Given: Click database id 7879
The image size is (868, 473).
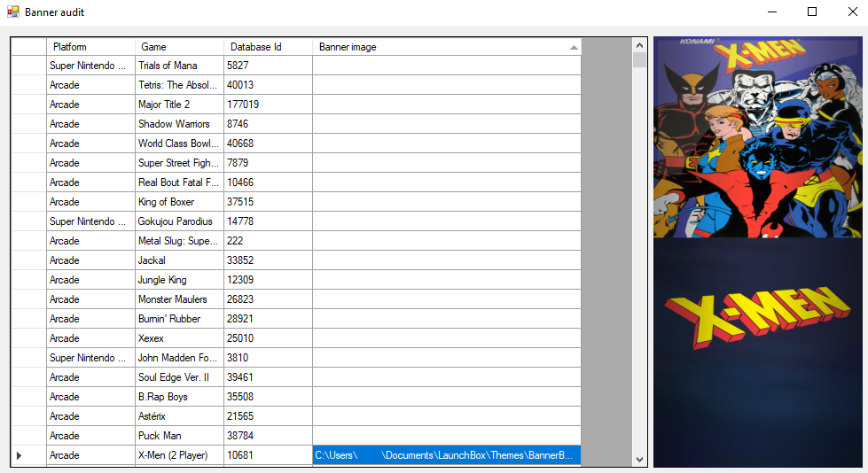Looking at the screenshot, I should point(268,163).
